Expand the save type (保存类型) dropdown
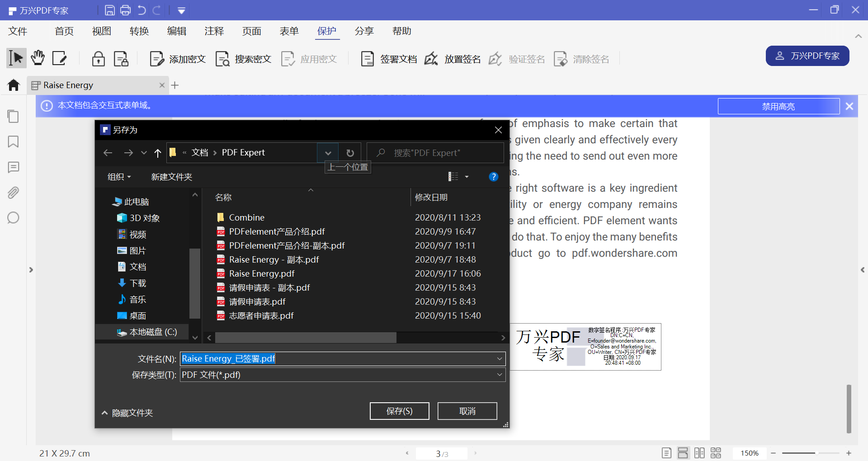Screen dimensions: 868x461 pos(499,375)
